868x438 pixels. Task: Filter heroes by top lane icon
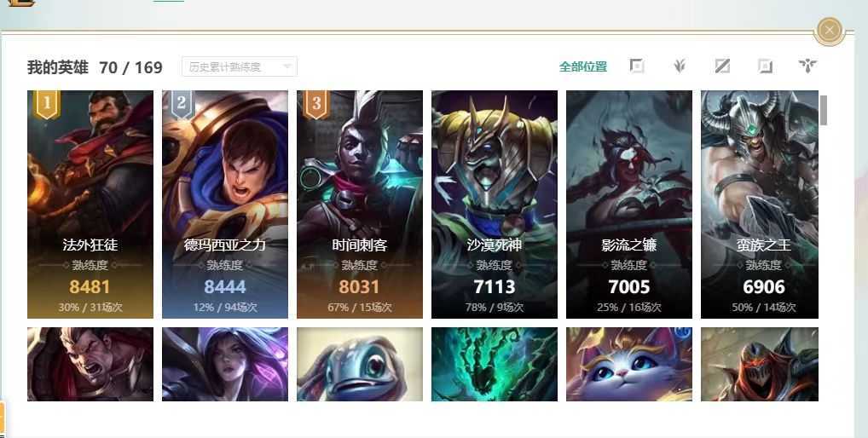(x=637, y=66)
